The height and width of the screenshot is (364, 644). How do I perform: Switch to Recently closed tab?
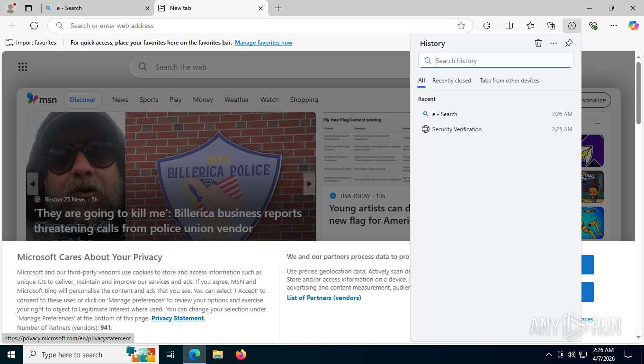(x=452, y=81)
